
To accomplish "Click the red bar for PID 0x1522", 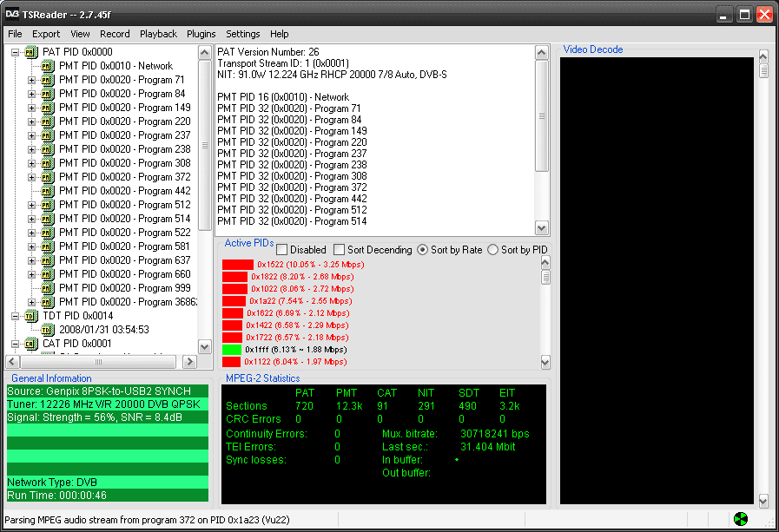I will coord(237,265).
